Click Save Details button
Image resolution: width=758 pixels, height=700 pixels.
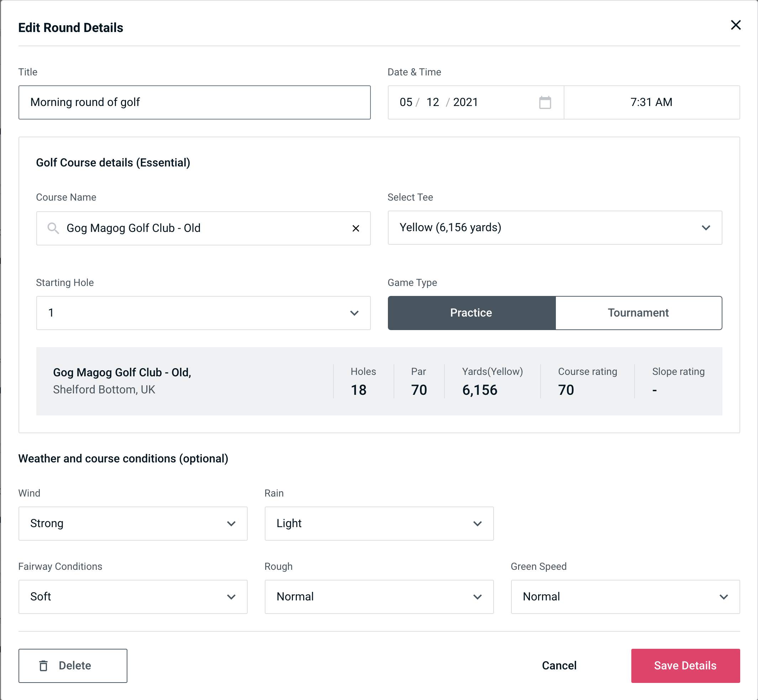[x=685, y=665]
